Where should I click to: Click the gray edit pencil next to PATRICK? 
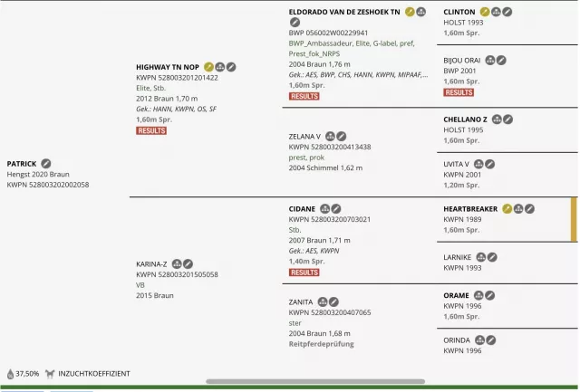coord(46,164)
